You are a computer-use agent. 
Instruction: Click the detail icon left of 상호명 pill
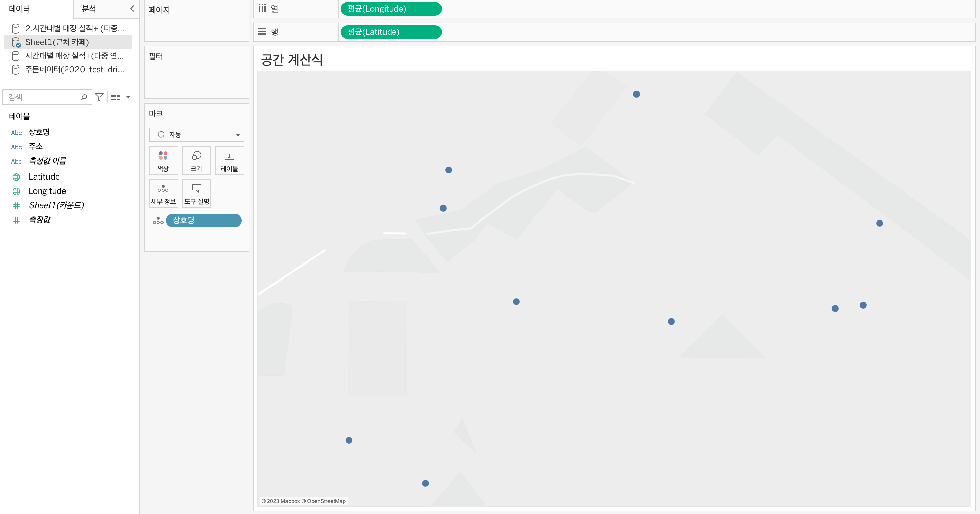(158, 220)
